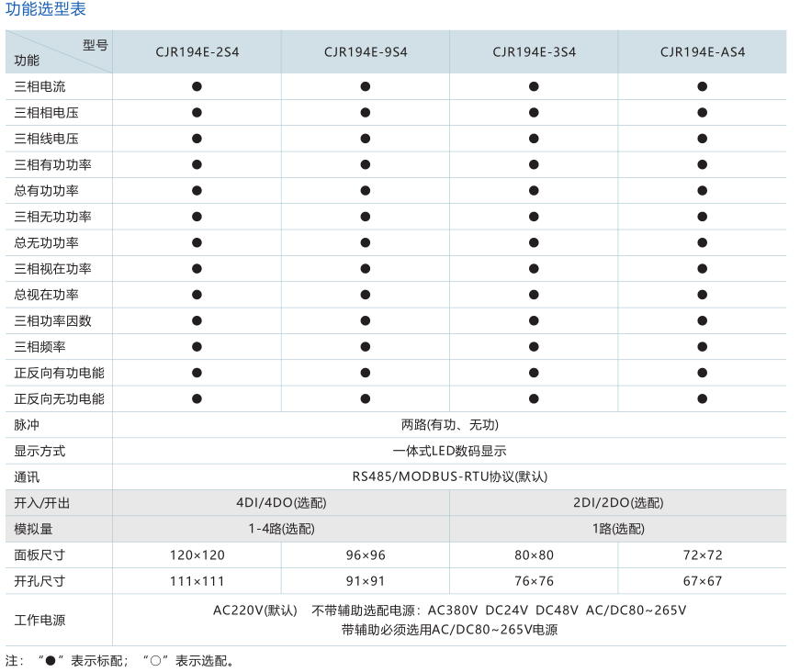The image size is (800, 672).
Task: Select the CJR194E-3S4 column header
Action: pyautogui.click(x=534, y=52)
